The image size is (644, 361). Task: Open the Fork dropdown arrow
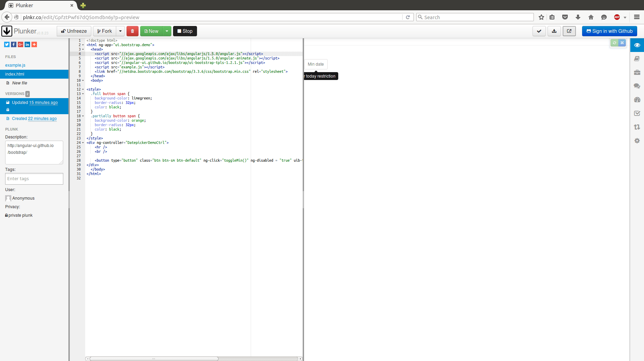point(120,31)
